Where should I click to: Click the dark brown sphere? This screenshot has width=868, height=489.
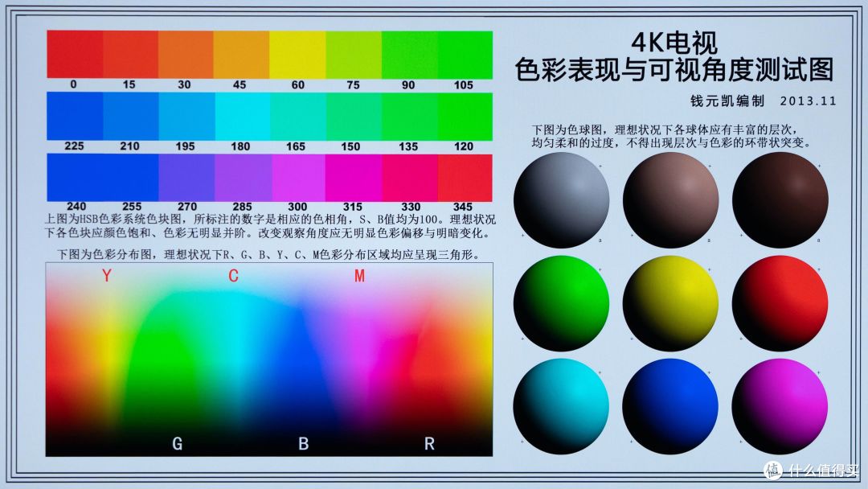pyautogui.click(x=780, y=200)
